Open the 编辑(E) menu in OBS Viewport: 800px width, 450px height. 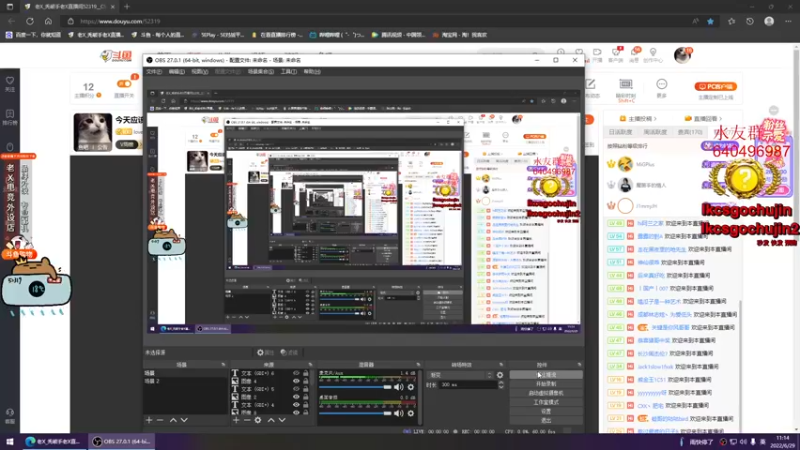[177, 72]
